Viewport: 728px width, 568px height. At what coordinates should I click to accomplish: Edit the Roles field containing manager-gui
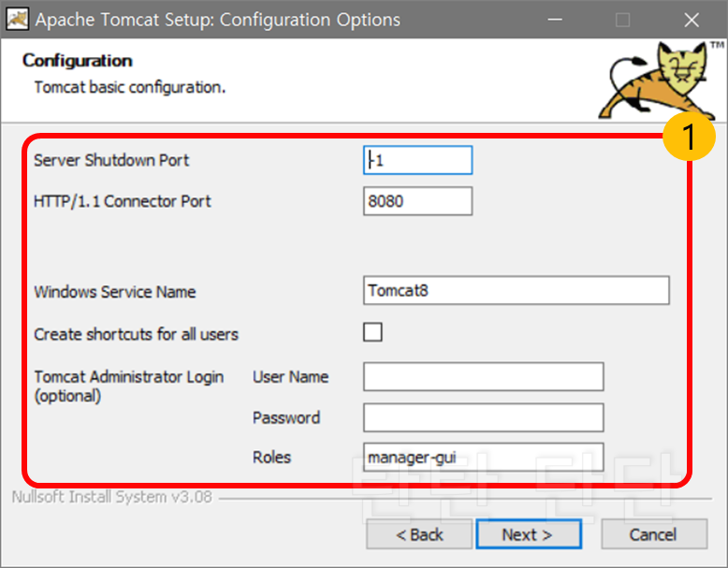pos(484,458)
